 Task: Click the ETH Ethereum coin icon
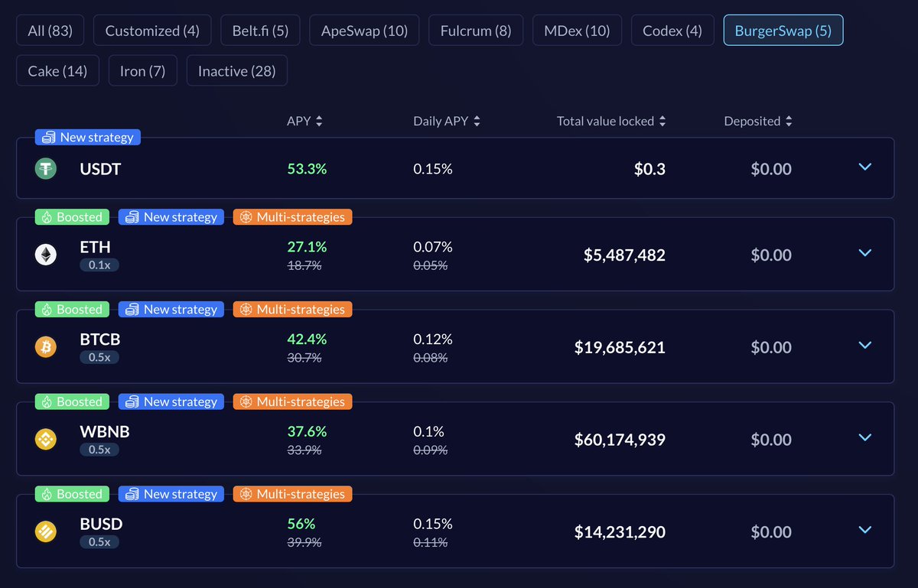46,255
